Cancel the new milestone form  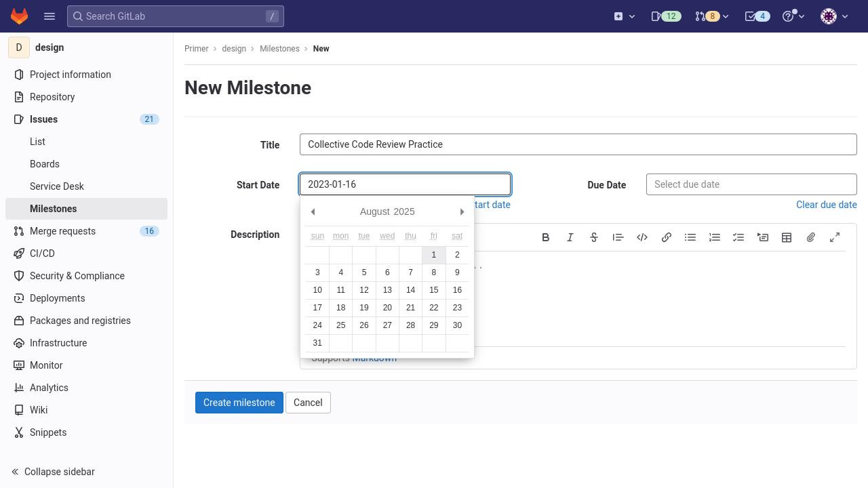click(x=308, y=403)
